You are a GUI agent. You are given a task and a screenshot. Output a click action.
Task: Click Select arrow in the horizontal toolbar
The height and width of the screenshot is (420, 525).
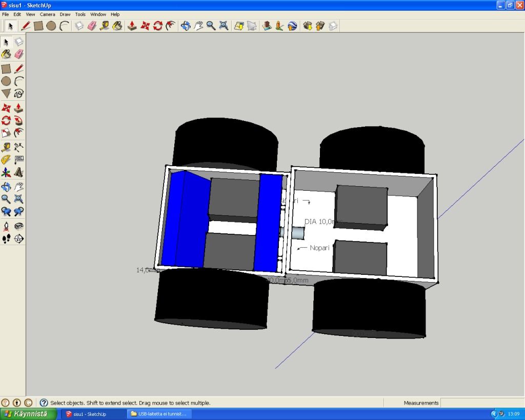pos(10,26)
